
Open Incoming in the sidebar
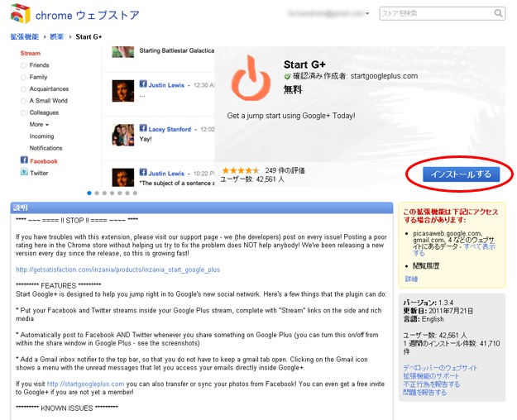(41, 136)
